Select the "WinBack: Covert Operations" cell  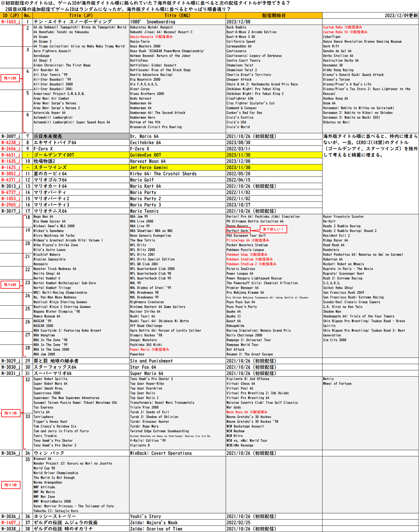point(177,453)
